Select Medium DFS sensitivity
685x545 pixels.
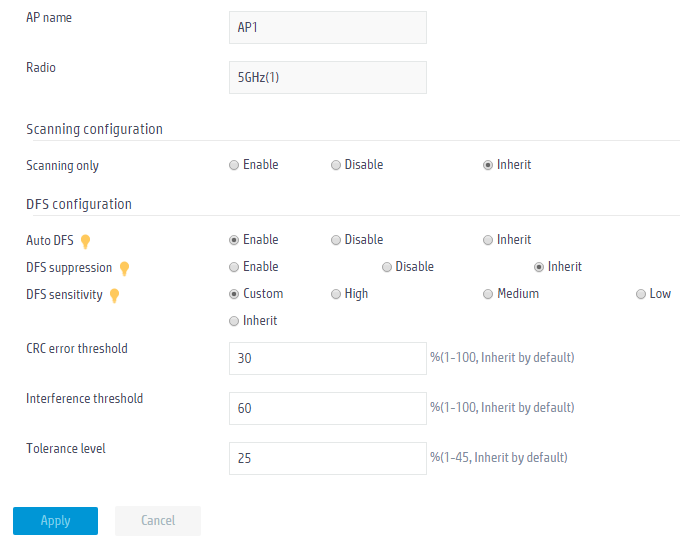pyautogui.click(x=488, y=294)
